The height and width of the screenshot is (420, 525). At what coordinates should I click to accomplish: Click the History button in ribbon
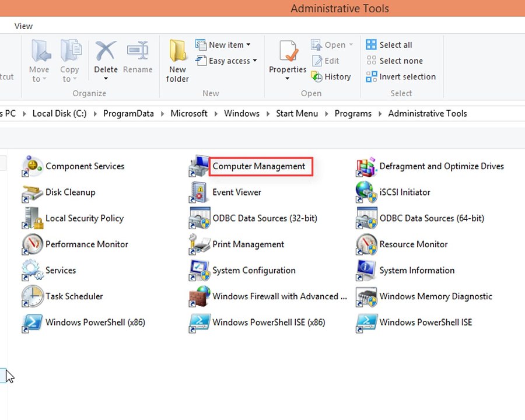point(331,76)
